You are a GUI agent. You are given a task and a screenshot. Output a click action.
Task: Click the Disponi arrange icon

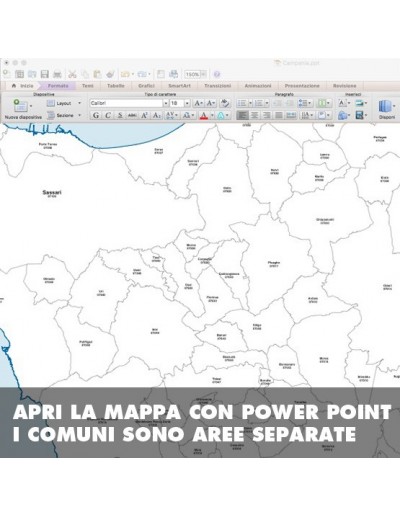[386, 107]
